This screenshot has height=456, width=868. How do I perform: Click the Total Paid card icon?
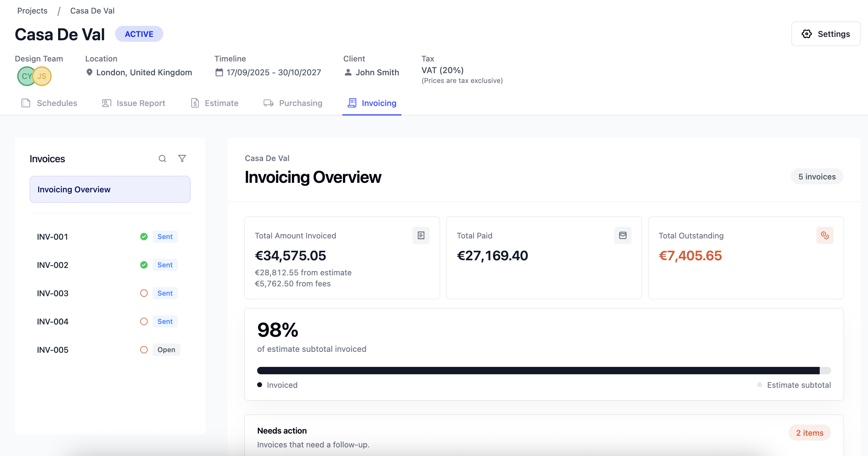click(x=623, y=235)
